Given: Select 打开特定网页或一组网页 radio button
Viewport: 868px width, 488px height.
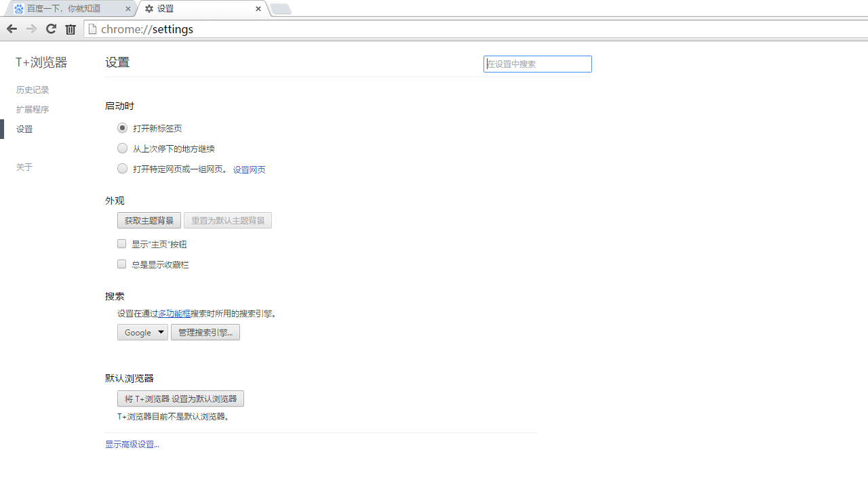Looking at the screenshot, I should [122, 169].
